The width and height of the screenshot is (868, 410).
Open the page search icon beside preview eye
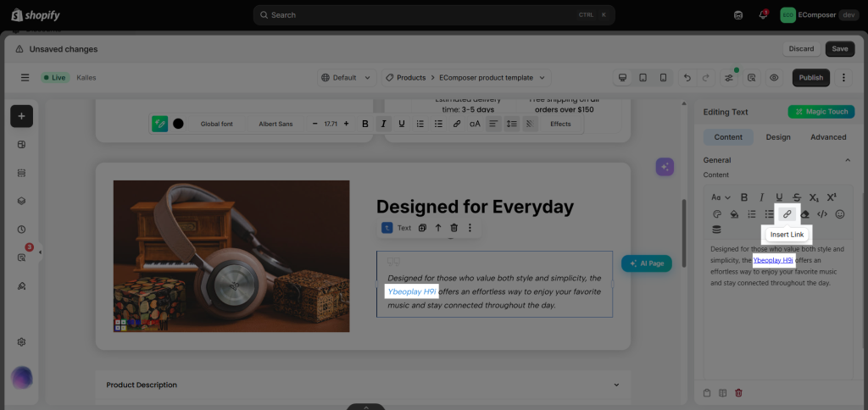[x=752, y=78]
